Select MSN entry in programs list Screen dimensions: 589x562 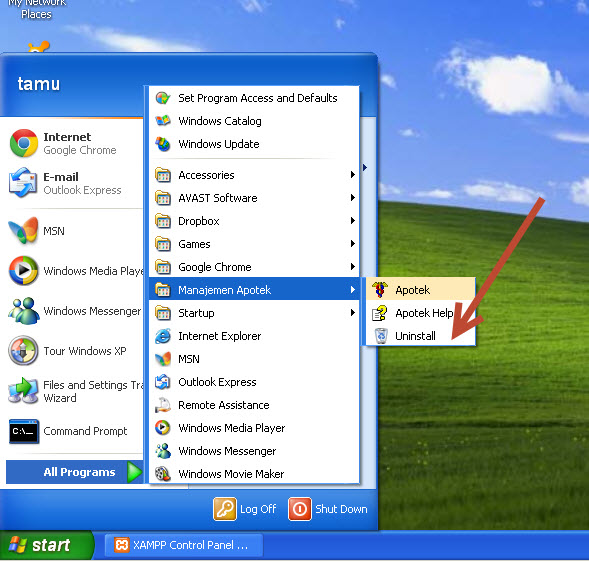(254, 359)
